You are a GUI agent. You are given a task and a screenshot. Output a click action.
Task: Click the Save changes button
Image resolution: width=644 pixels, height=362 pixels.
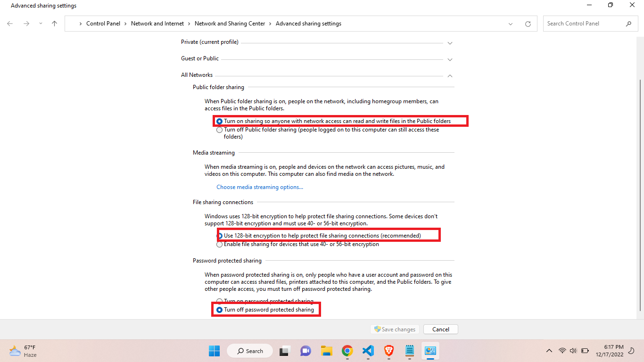click(x=395, y=329)
